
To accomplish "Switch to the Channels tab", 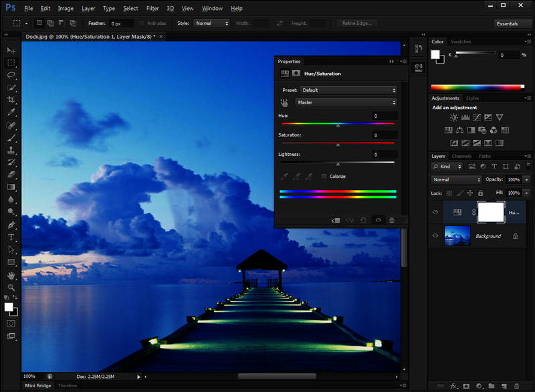I will [461, 156].
